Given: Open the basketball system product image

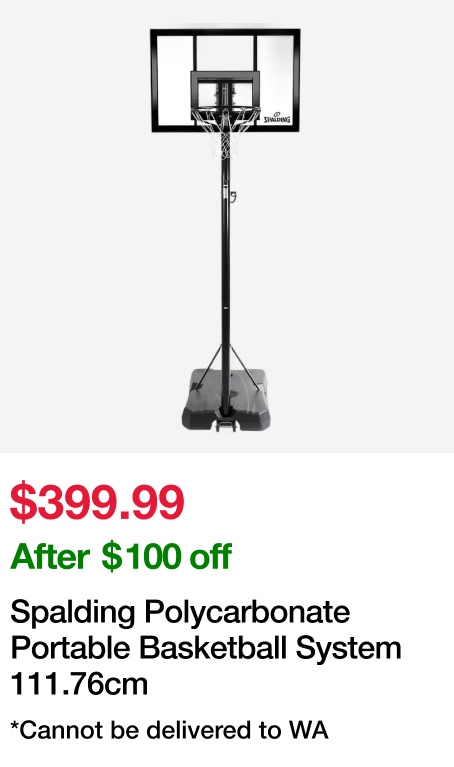Looking at the screenshot, I should tap(227, 226).
